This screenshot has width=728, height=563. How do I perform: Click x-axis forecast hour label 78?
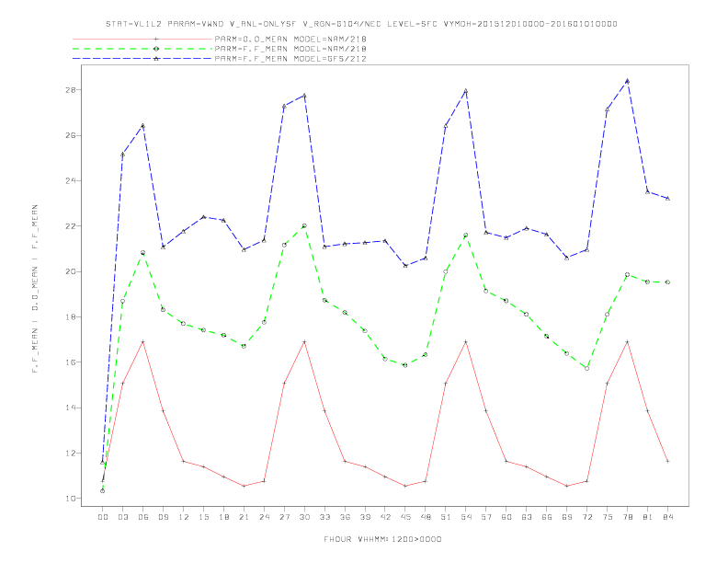627,517
